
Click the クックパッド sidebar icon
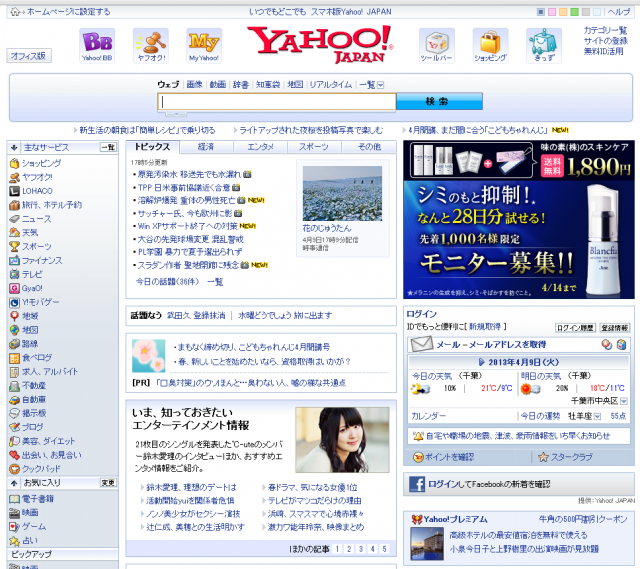[x=14, y=469]
